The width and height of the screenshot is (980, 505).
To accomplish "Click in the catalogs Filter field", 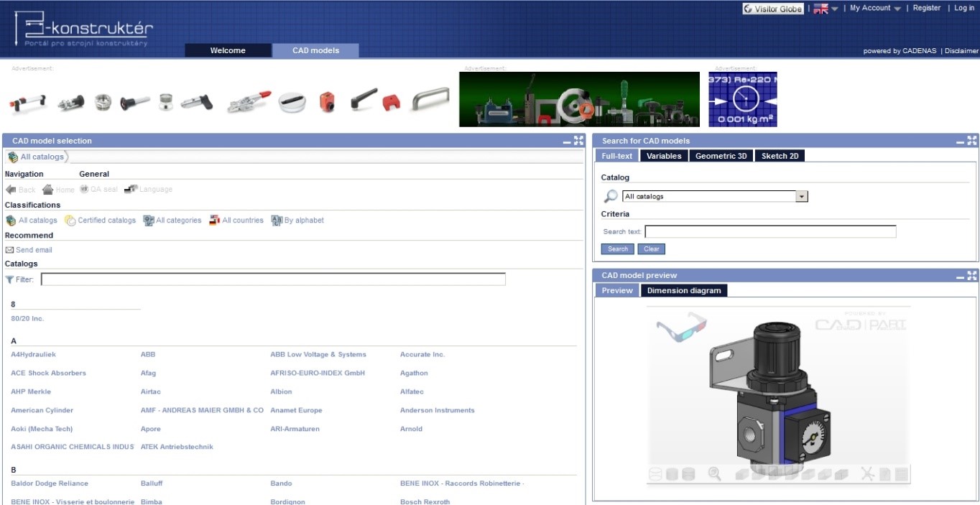I will (x=273, y=279).
